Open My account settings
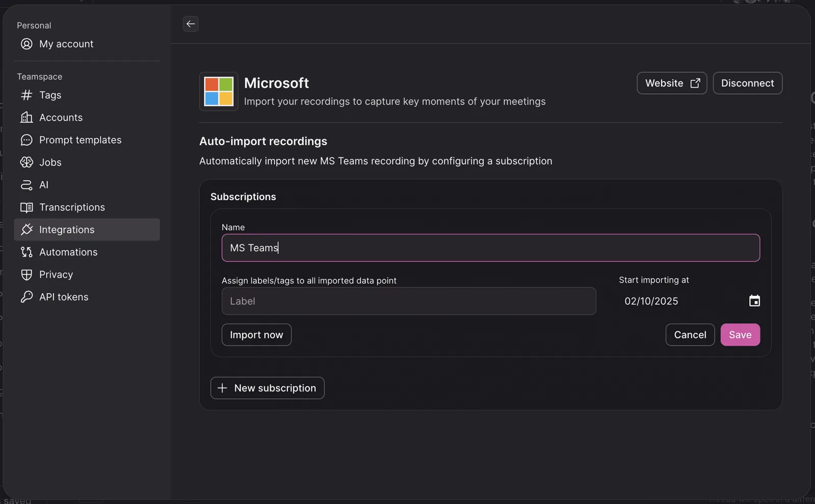Screen dimensions: 815x504 pos(87,44)
